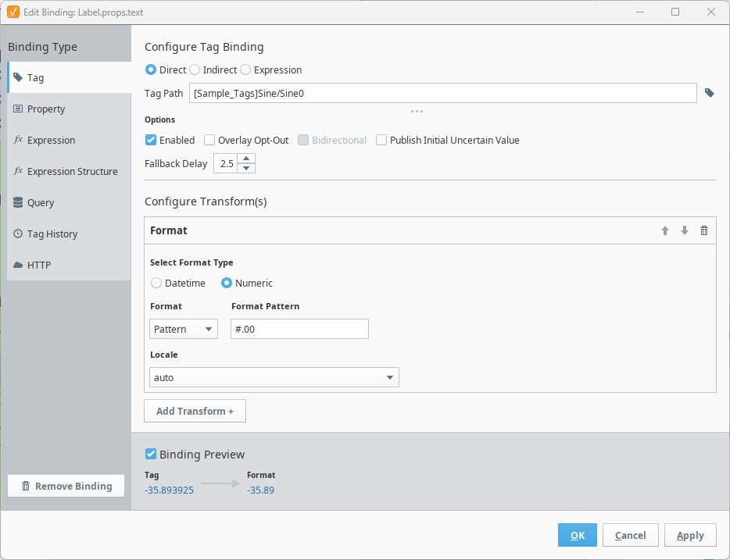Choose the Datetime format type

(x=156, y=283)
